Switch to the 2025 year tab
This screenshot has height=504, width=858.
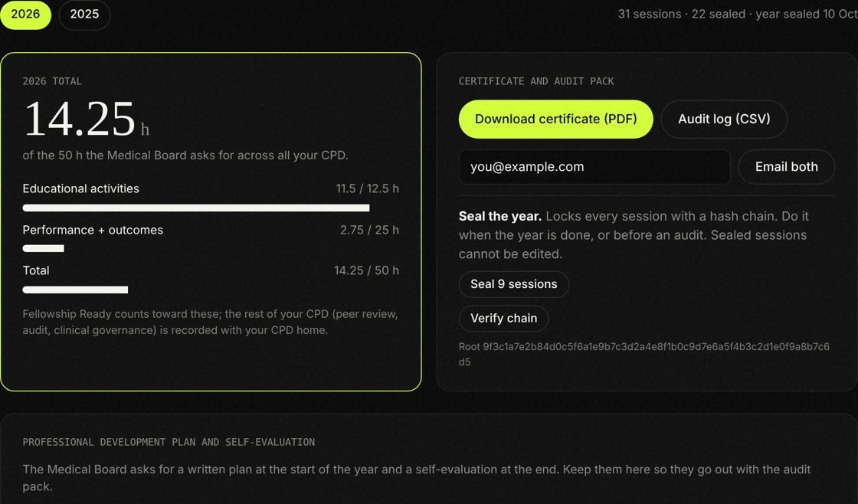pos(84,15)
